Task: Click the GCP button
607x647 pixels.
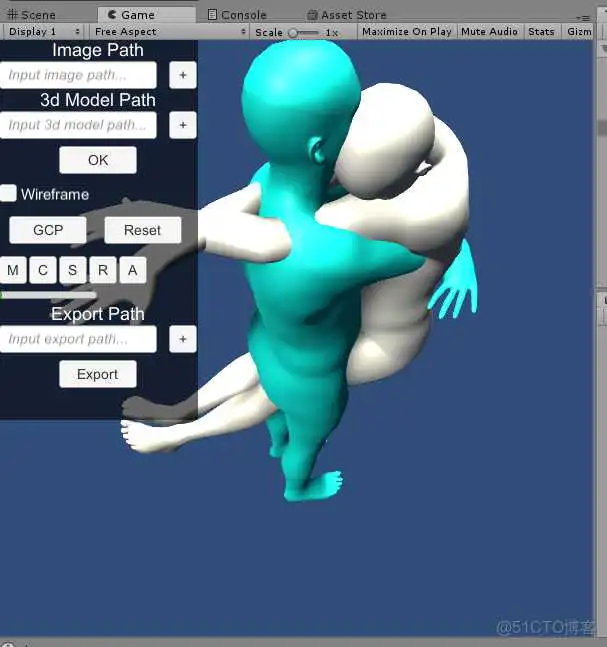Action: [48, 230]
